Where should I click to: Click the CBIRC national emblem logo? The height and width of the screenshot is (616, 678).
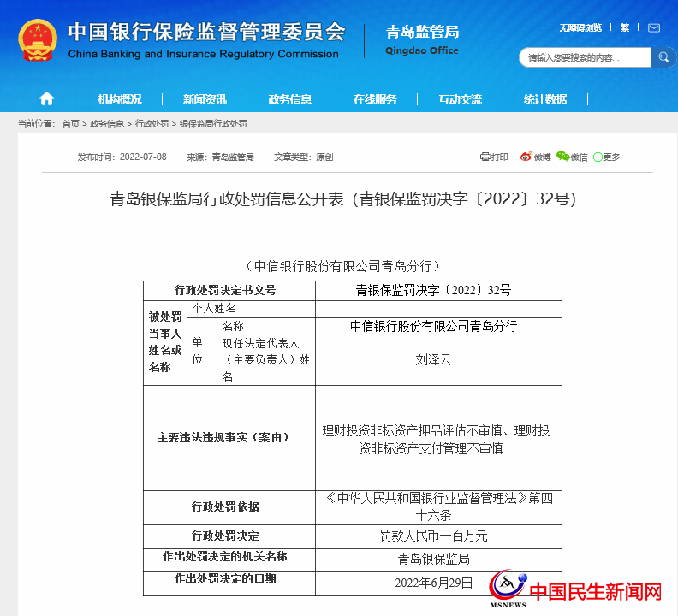38,40
